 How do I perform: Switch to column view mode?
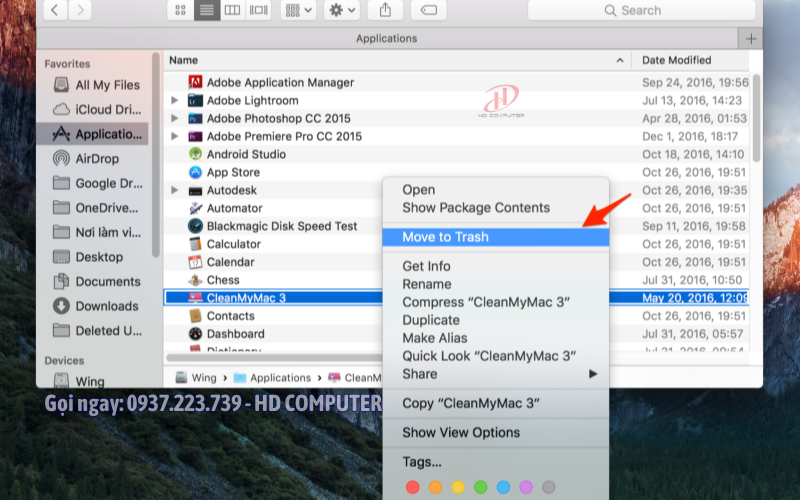tap(232, 10)
